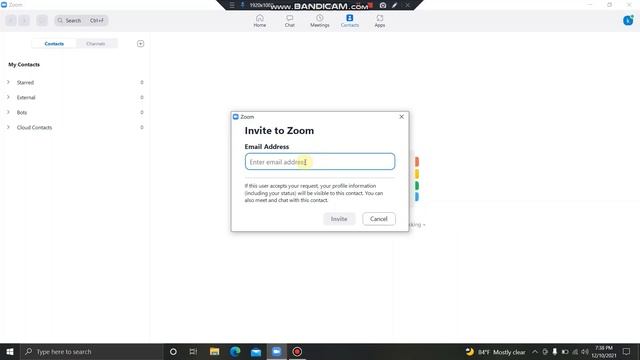Screen dimensions: 640x360
Task: Open the weather widget Mostly clear
Action: coord(496,352)
